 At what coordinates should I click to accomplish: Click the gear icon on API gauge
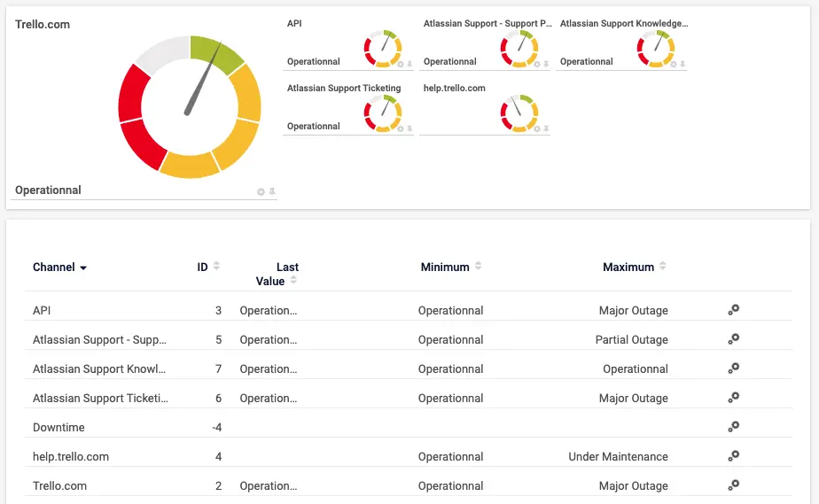click(x=400, y=64)
